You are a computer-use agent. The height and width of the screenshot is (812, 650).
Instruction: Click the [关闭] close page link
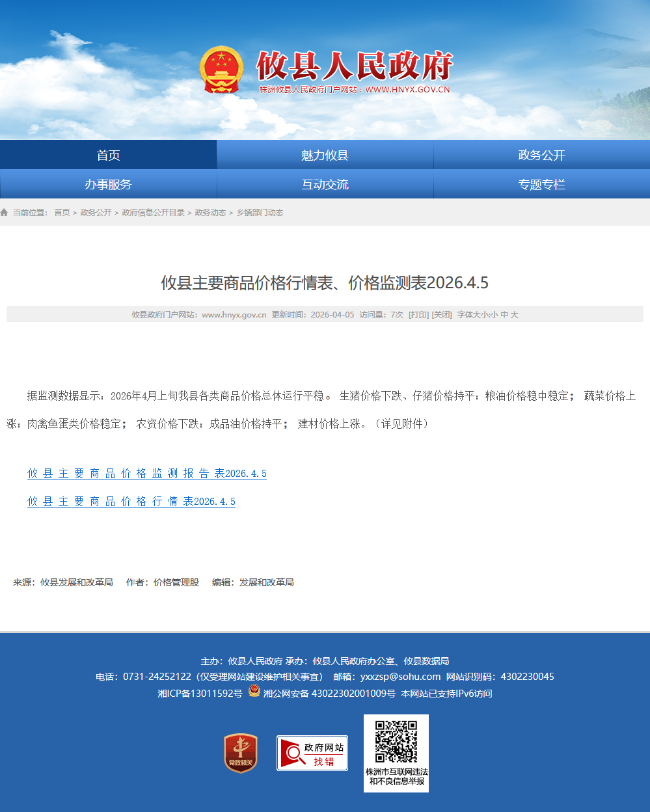click(x=442, y=315)
